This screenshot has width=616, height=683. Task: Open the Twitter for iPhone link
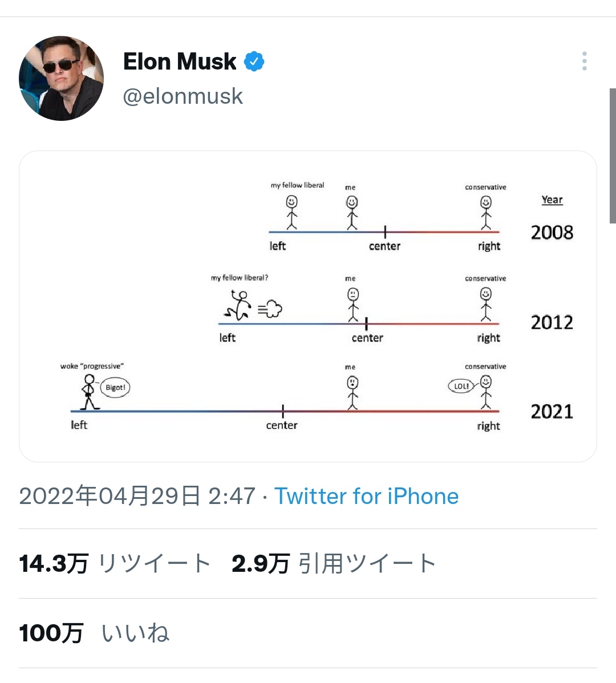coord(366,496)
